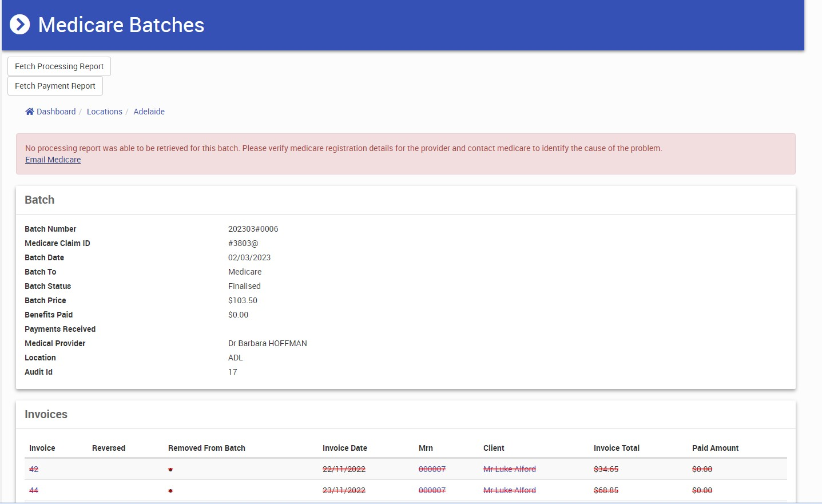This screenshot has width=822, height=504.
Task: Click benefits paid value $0.00
Action: [238, 315]
